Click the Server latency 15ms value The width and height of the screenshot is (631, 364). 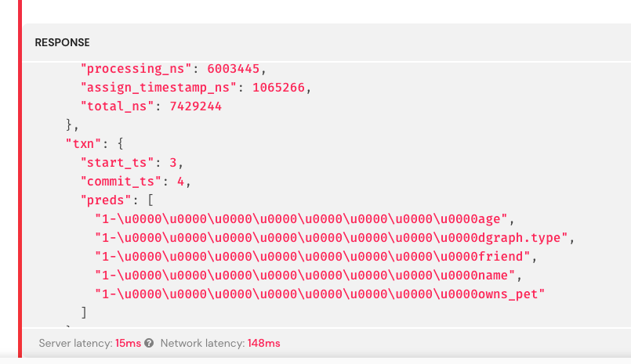point(128,343)
